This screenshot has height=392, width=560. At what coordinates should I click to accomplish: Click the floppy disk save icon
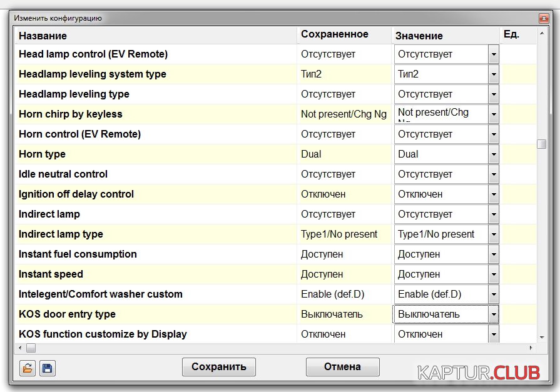click(x=48, y=368)
